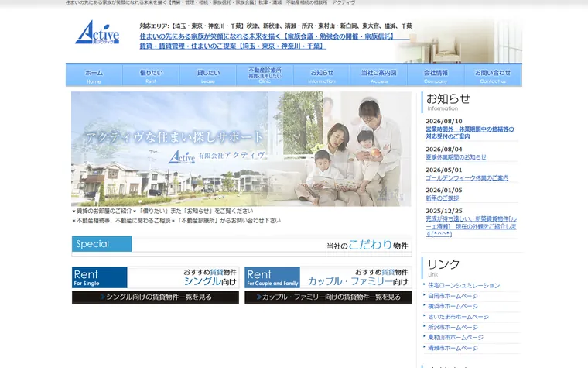Open the お知らせ Information menu item

click(x=322, y=75)
